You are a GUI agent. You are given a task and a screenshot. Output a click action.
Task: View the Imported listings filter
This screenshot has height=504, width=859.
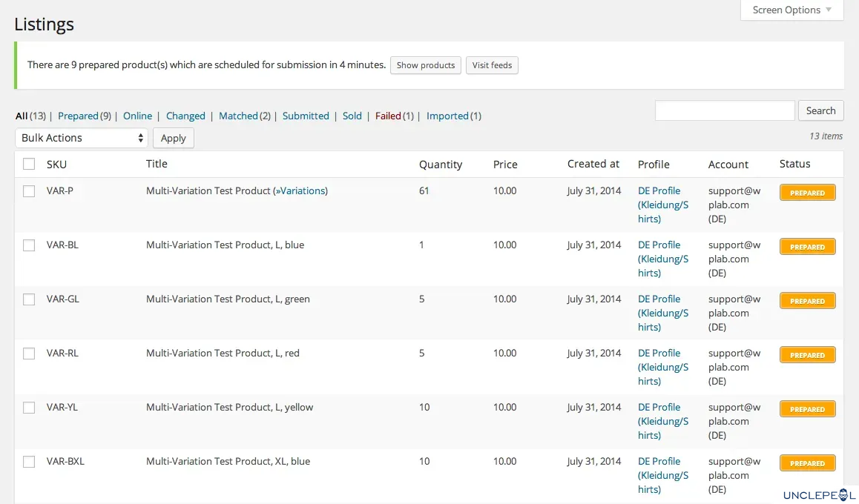(x=447, y=116)
